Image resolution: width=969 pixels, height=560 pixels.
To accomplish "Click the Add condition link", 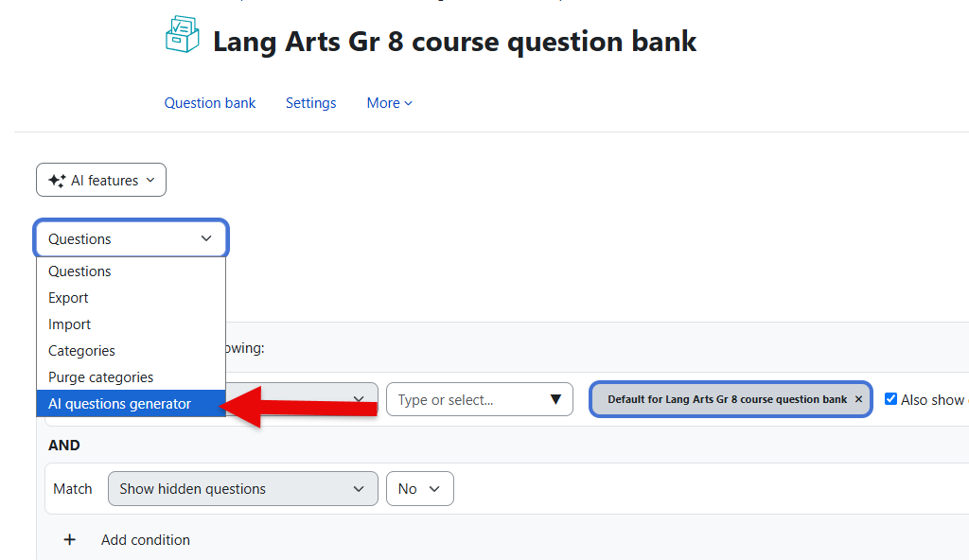I will point(146,539).
